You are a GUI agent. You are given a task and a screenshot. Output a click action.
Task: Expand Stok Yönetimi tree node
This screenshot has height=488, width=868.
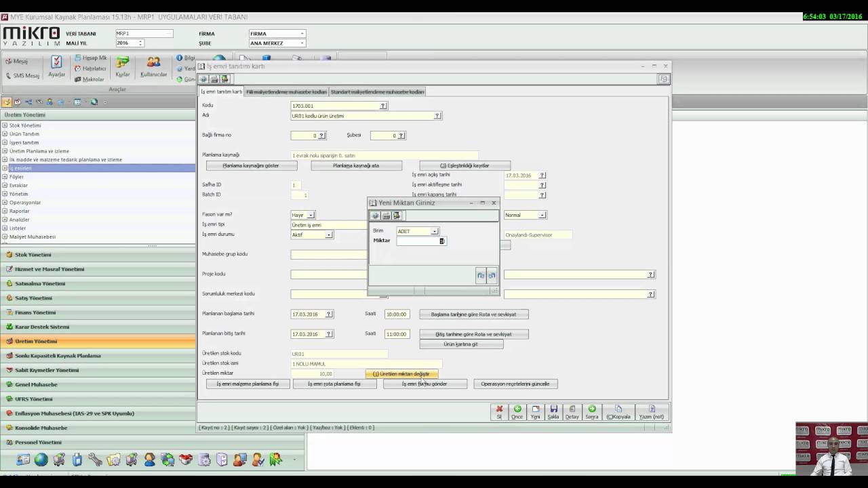[5, 125]
